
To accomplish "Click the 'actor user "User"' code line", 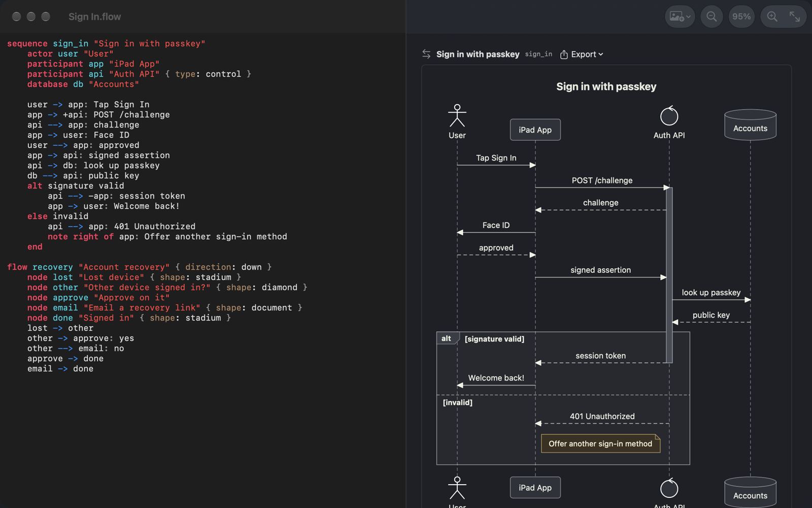I will point(70,54).
